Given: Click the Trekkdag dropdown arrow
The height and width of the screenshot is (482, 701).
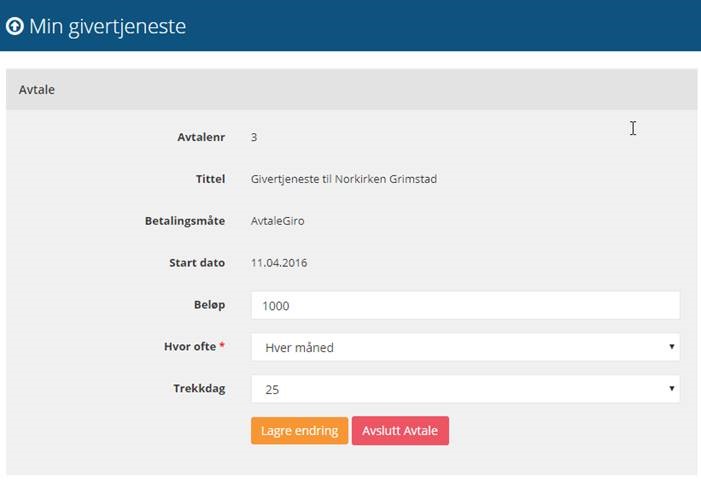Looking at the screenshot, I should 671,388.
